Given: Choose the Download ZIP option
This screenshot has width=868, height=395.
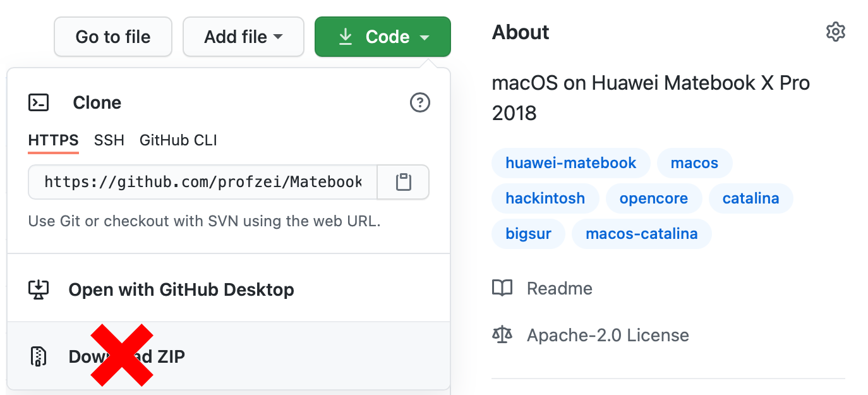Looking at the screenshot, I should pos(229,356).
